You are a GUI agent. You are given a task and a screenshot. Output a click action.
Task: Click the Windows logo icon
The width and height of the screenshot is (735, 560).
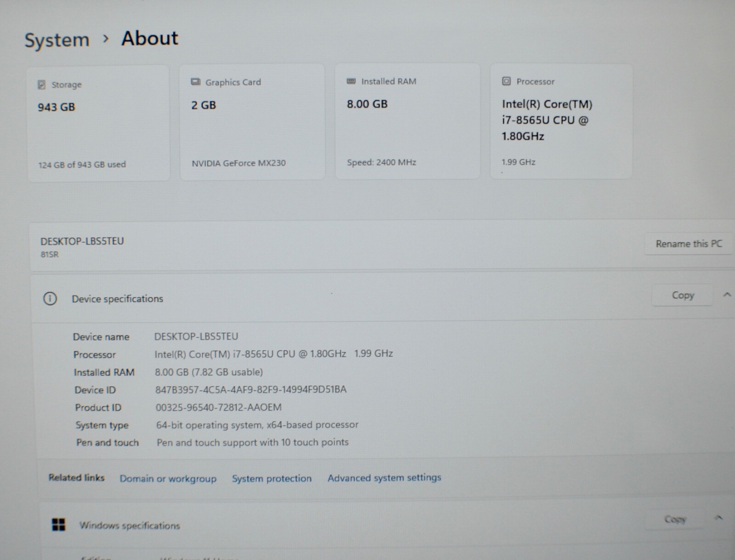point(59,524)
